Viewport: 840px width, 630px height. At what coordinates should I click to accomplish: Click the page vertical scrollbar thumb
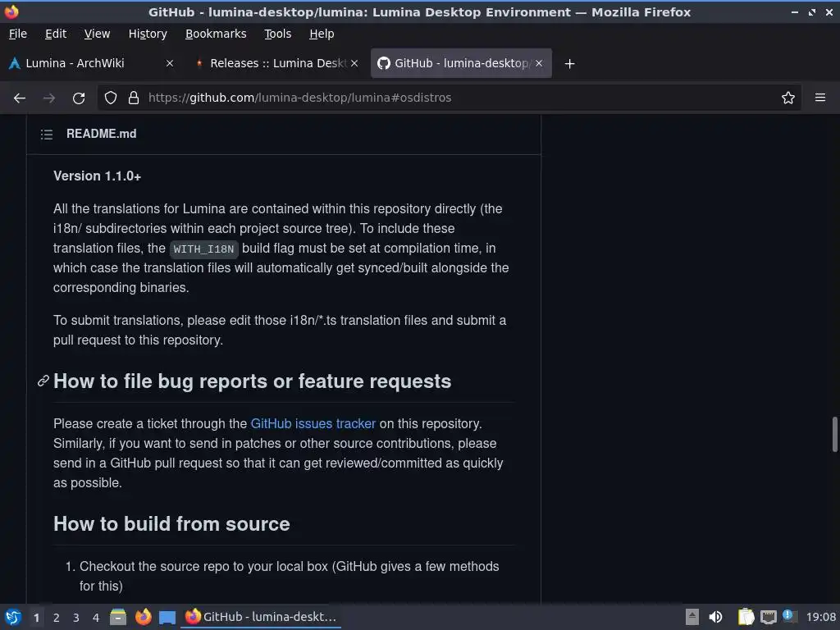pyautogui.click(x=834, y=434)
